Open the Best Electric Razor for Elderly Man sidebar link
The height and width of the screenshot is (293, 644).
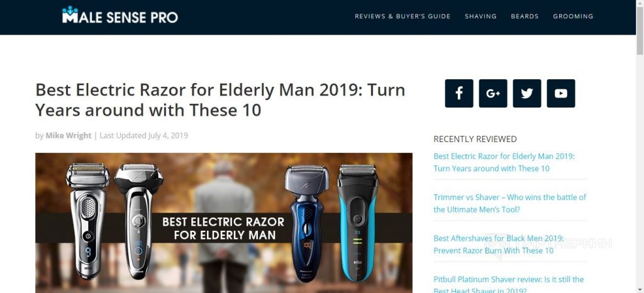[x=504, y=162]
